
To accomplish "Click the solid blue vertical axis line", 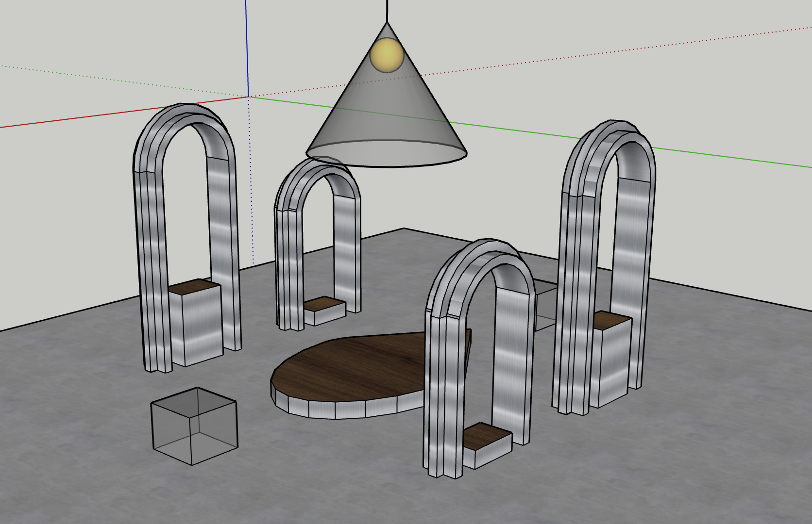I will pyautogui.click(x=247, y=49).
